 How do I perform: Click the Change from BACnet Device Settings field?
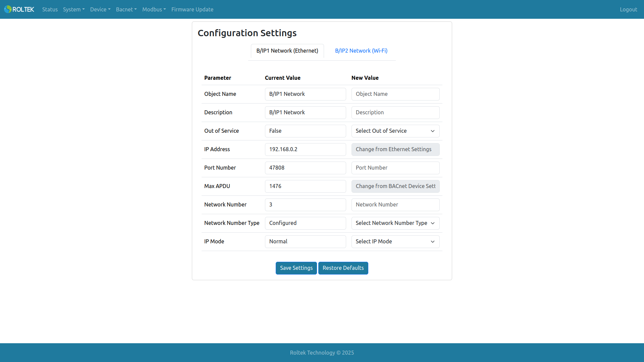[x=395, y=186]
